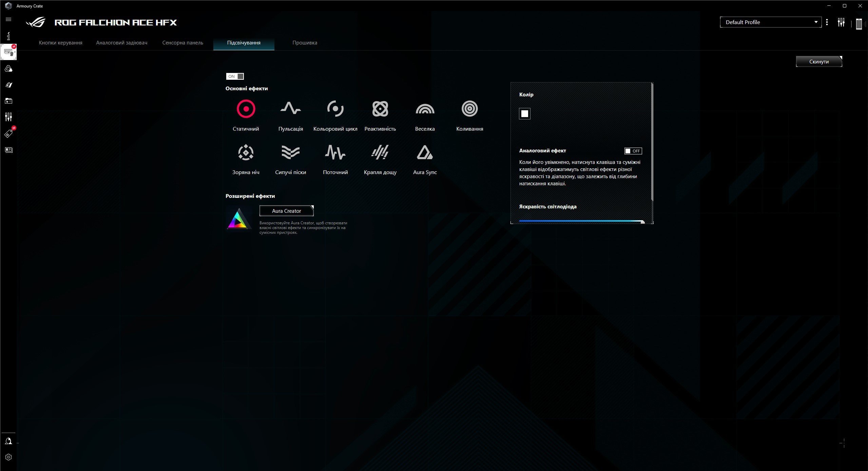This screenshot has width=868, height=471.
Task: Open the user center notification icon
Action: pos(8,441)
